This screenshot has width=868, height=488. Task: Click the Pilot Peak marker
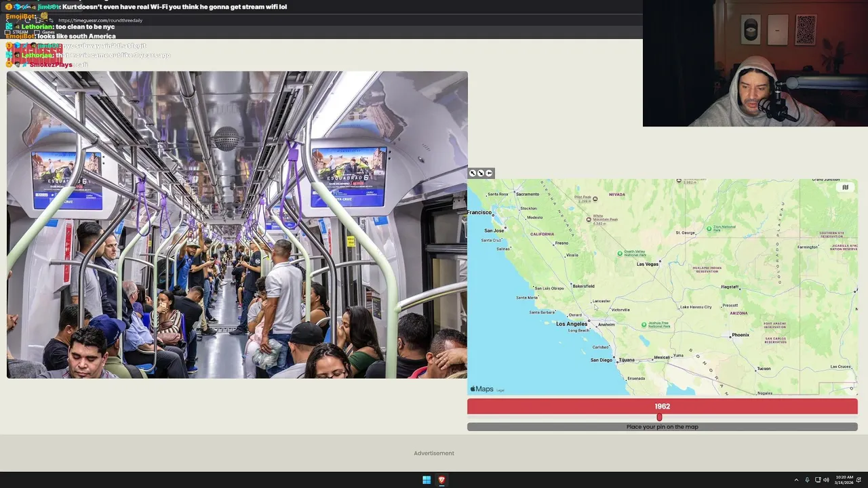pyautogui.click(x=595, y=199)
